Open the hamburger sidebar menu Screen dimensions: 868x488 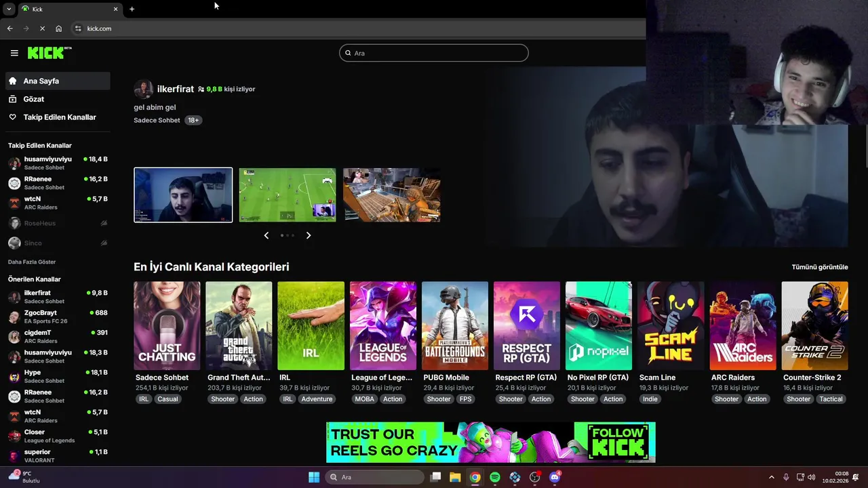tap(14, 53)
